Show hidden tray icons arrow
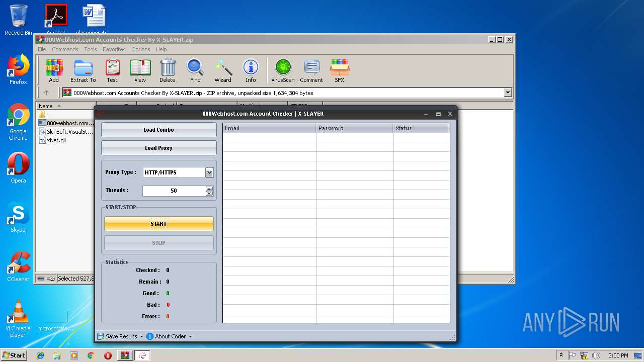644x362 pixels. 561,355
